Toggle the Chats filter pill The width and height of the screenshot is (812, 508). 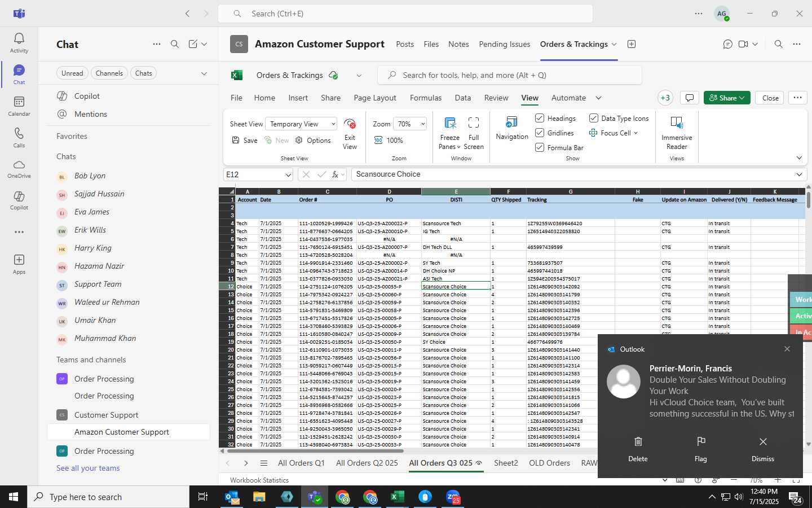coord(143,73)
